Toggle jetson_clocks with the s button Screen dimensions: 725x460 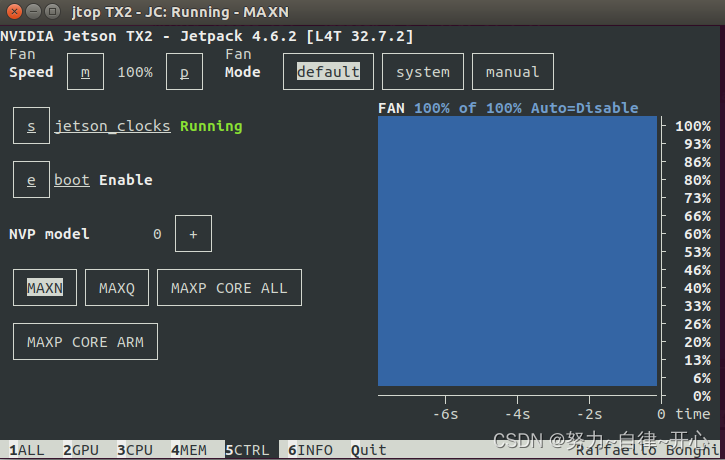(31, 126)
